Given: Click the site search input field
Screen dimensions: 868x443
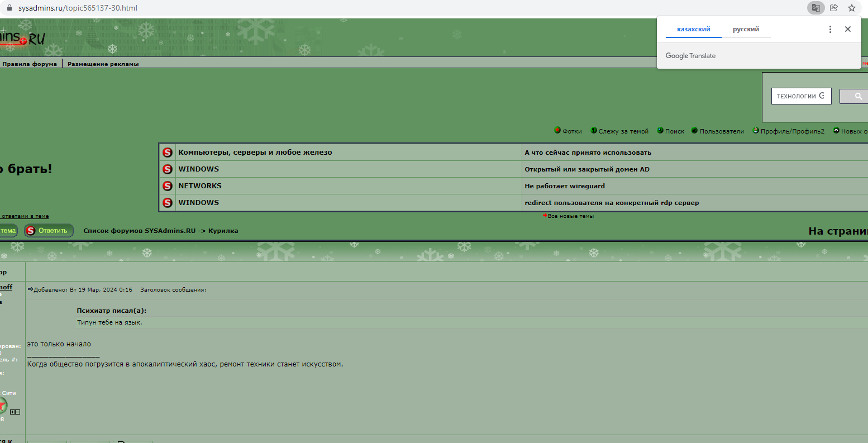Looking at the screenshot, I should coord(802,96).
